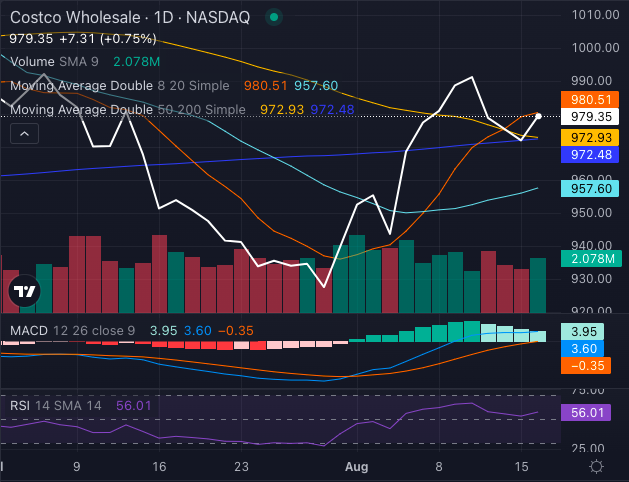Viewport: 629px width, 482px height.
Task: Click the blue 3.60 MACD axis tag
Action: [582, 348]
